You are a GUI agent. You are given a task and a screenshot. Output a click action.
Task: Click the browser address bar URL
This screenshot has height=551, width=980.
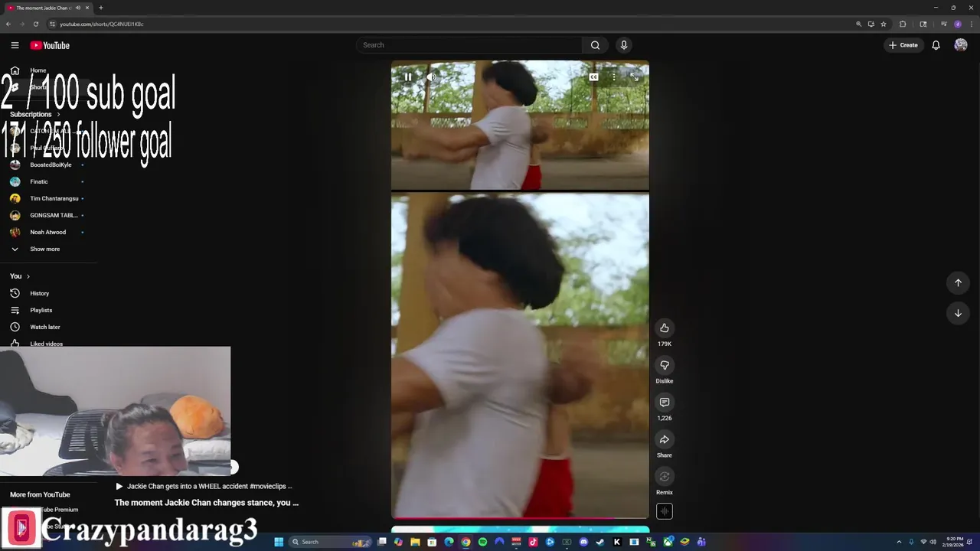tap(102, 24)
